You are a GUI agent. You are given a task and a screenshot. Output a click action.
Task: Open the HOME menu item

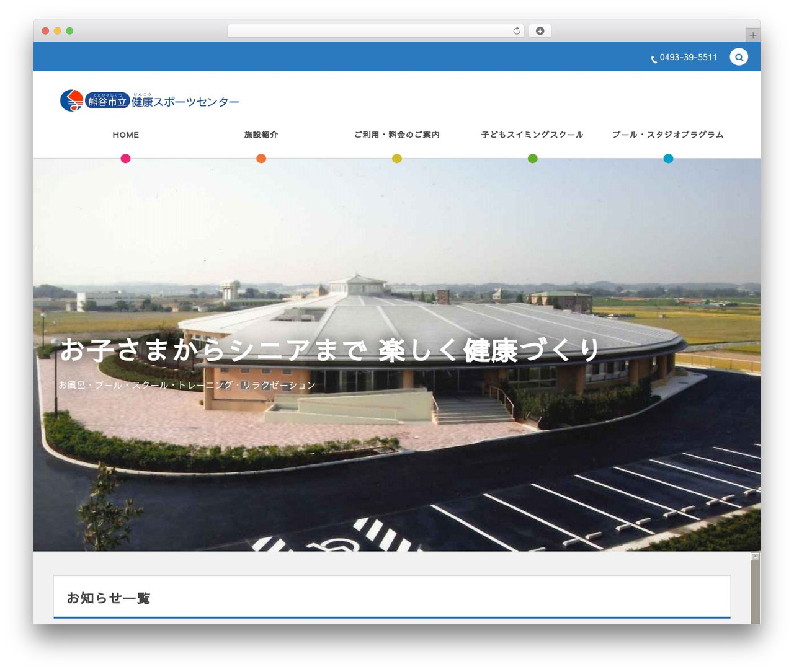point(126,135)
